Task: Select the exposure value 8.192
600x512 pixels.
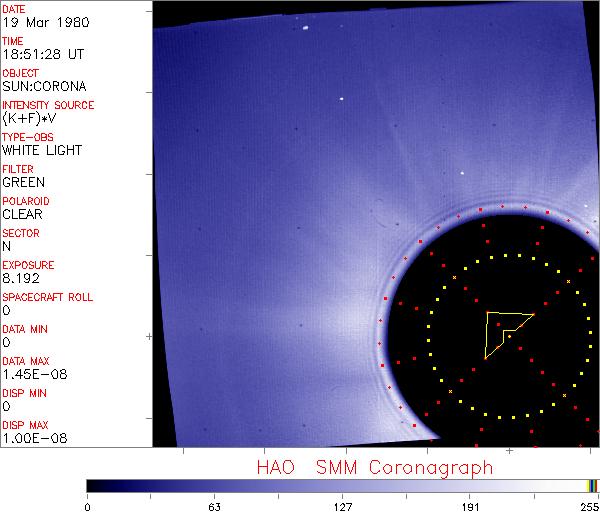Action: (19, 279)
